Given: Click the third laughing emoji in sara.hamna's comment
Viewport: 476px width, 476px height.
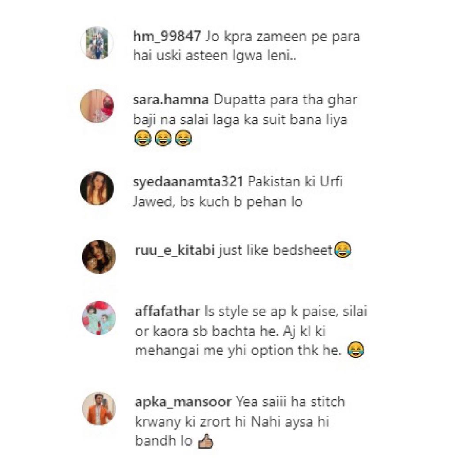Looking at the screenshot, I should coord(183,138).
